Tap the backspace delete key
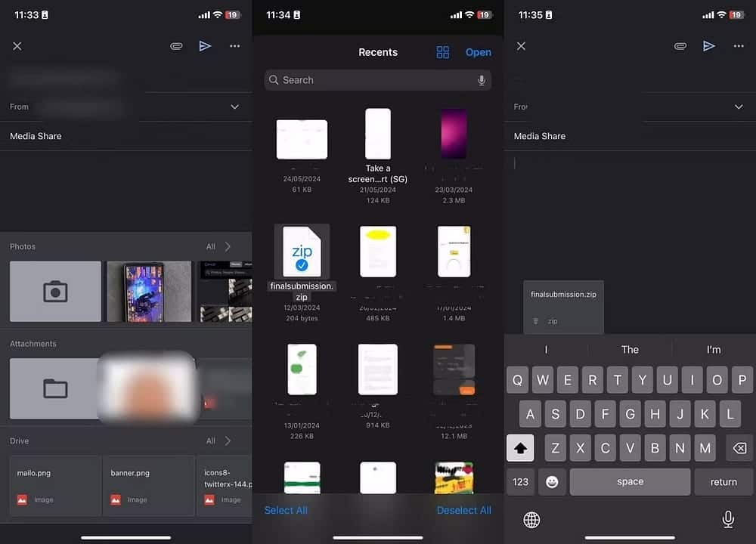756x544 pixels. pos(739,448)
